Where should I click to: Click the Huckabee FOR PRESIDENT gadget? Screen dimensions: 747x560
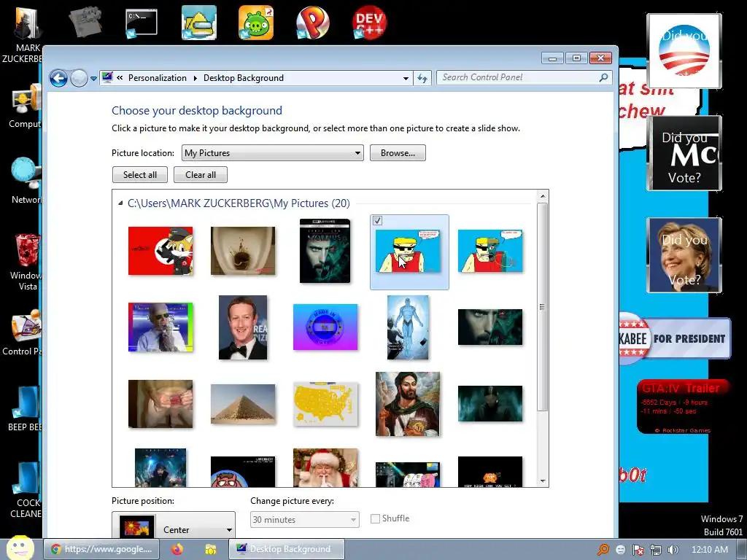point(675,338)
